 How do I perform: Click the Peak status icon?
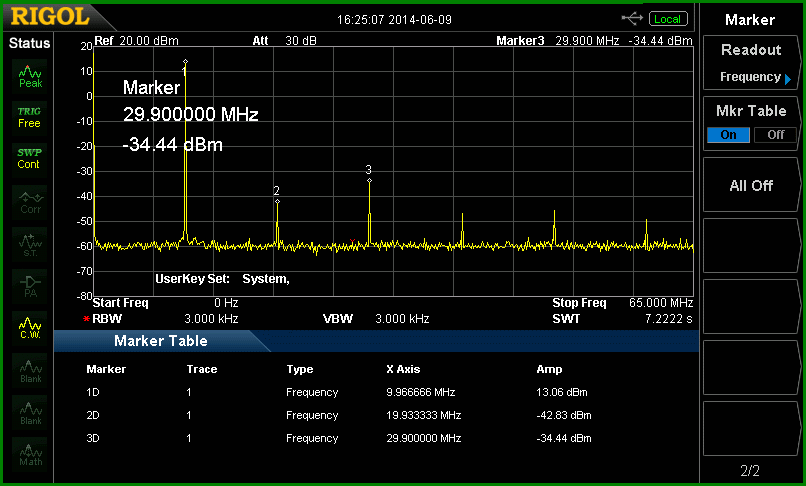(30, 76)
